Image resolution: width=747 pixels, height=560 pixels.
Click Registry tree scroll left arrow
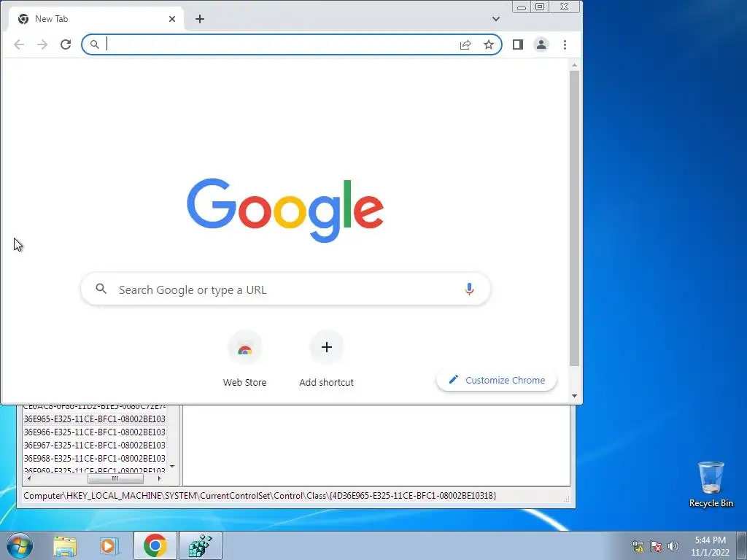[x=29, y=478]
